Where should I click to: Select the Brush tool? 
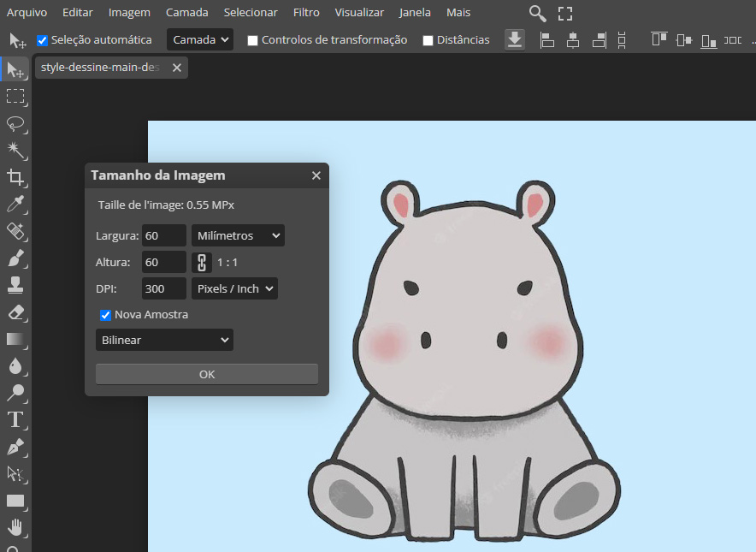[x=15, y=258]
